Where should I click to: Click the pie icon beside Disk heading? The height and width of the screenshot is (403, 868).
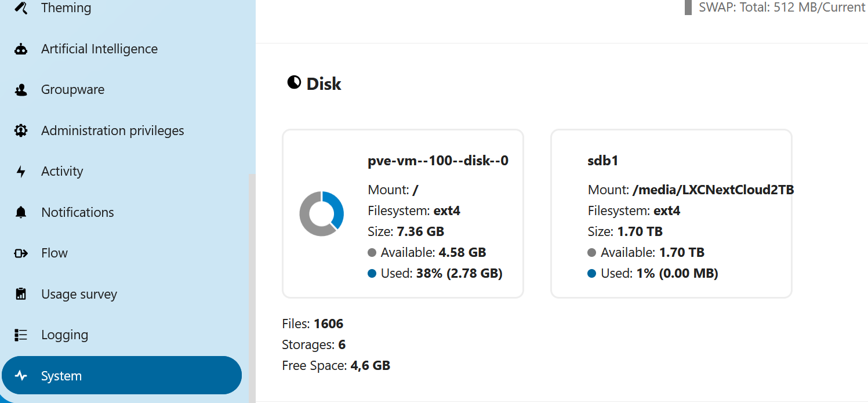tap(294, 83)
